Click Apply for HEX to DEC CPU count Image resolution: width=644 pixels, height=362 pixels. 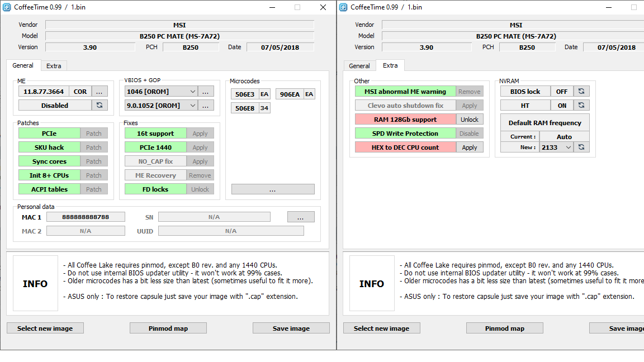470,147
